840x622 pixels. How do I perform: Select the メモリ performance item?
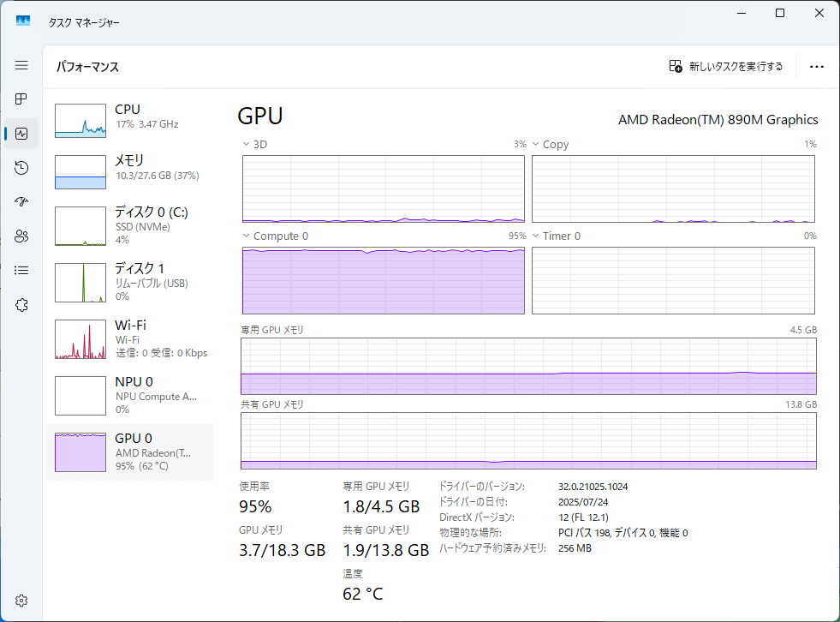[129, 172]
